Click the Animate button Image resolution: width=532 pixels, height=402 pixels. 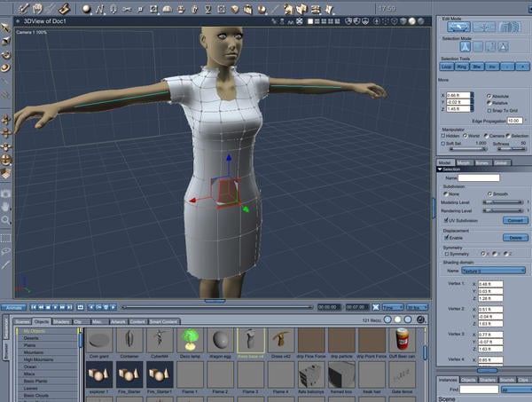point(13,308)
